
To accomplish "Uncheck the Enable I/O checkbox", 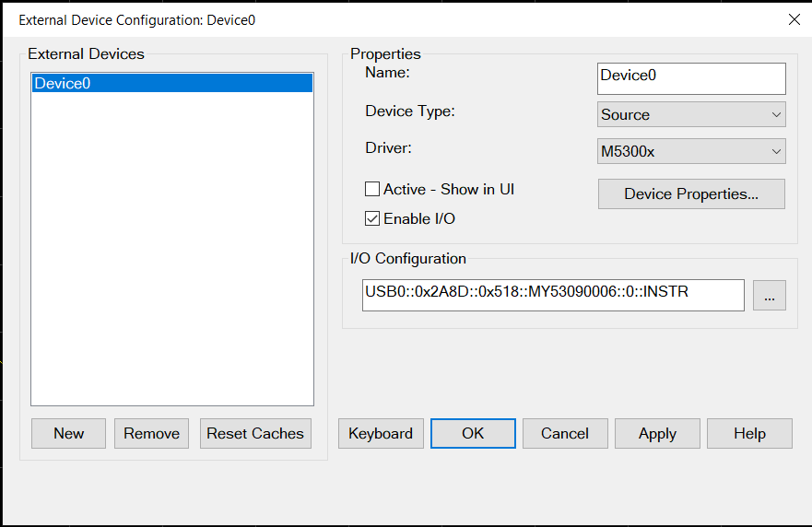I will (x=372, y=219).
